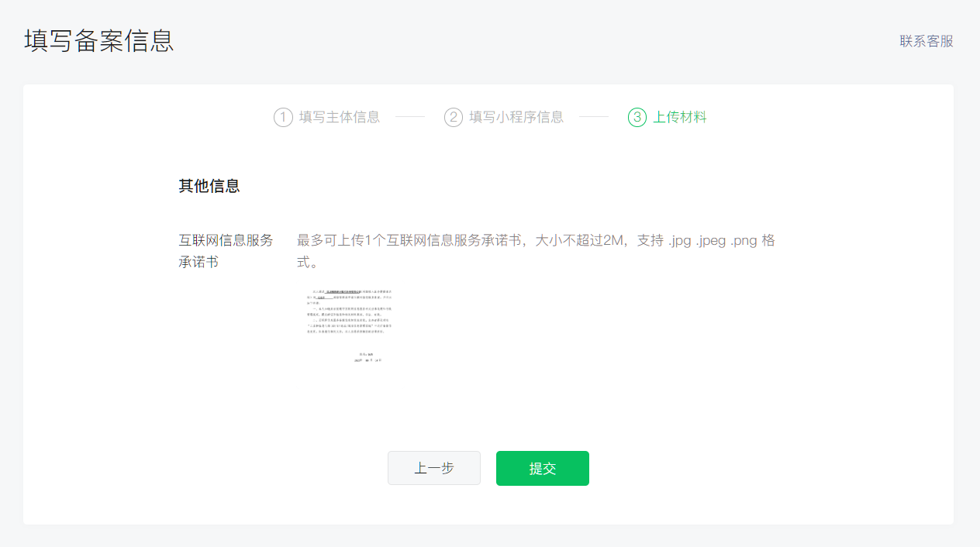Submit the form with green 提交 button

[542, 468]
